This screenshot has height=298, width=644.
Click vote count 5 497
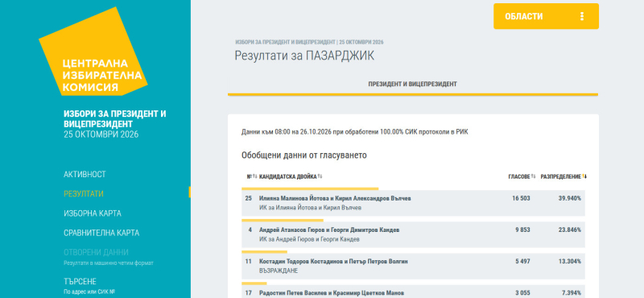[x=522, y=262]
